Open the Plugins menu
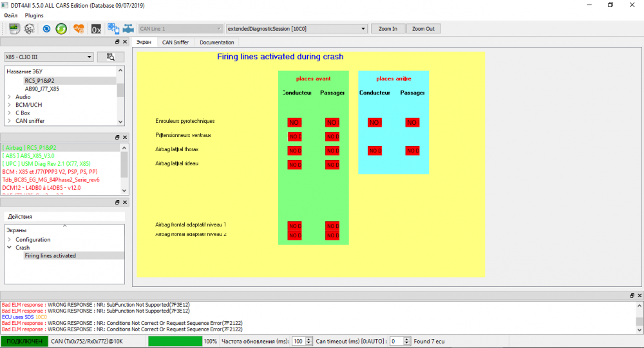The height and width of the screenshot is (348, 644). 34,15
